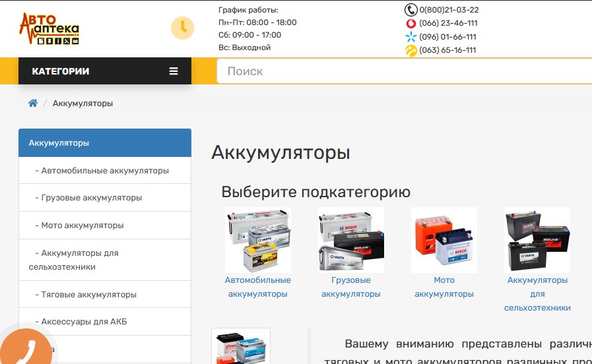Select the blue Аккумуляторы sidebar header

click(105, 143)
